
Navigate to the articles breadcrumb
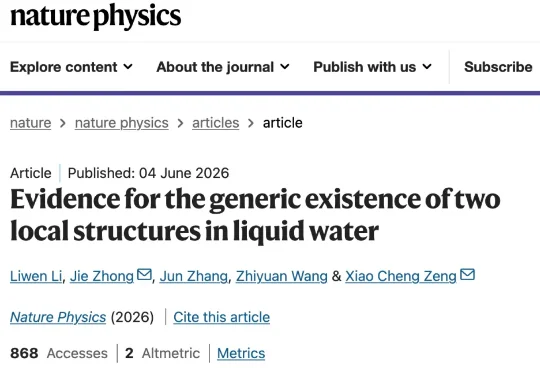tap(216, 123)
